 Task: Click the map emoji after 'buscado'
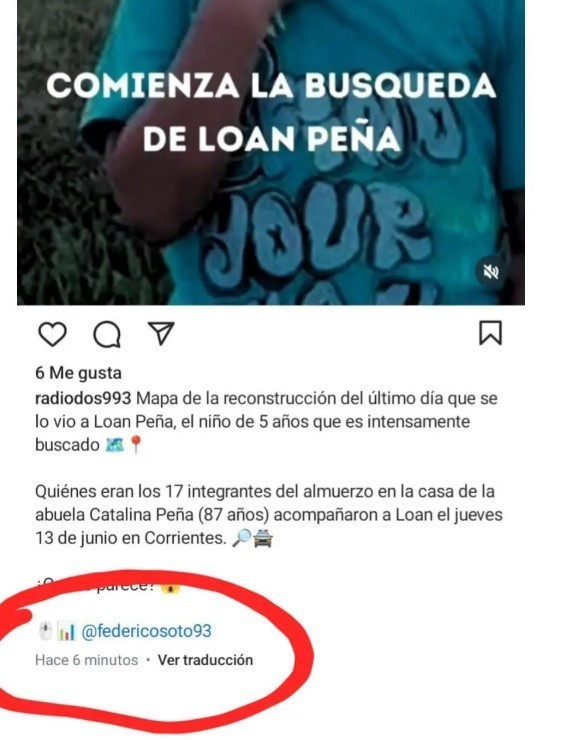pos(115,445)
